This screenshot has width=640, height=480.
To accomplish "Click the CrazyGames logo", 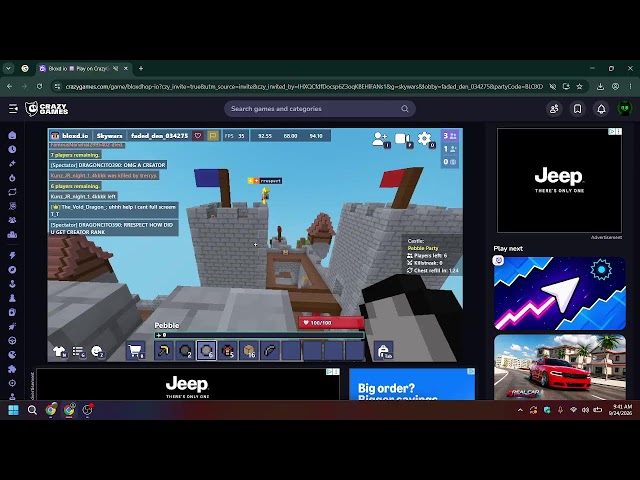I will tap(47, 109).
